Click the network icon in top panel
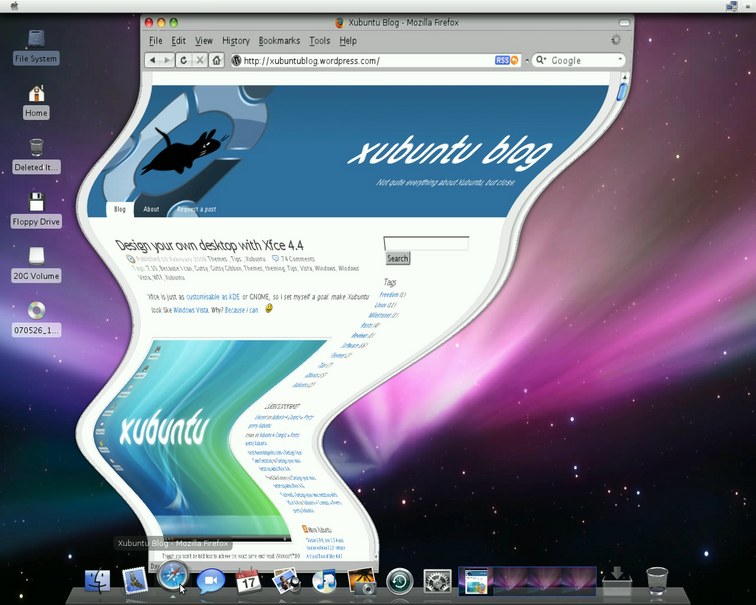The image size is (756, 605). [731, 6]
